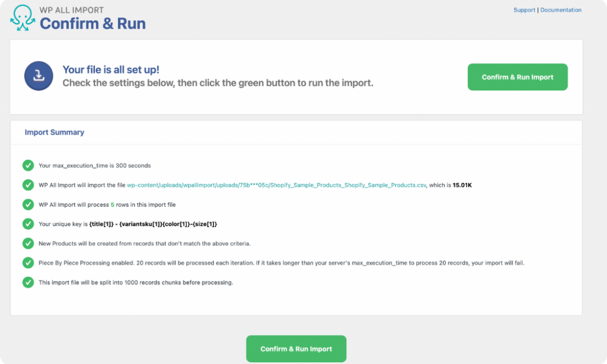Image resolution: width=607 pixels, height=364 pixels.
Task: Click the checkmark for New Products creation line
Action: pos(28,244)
